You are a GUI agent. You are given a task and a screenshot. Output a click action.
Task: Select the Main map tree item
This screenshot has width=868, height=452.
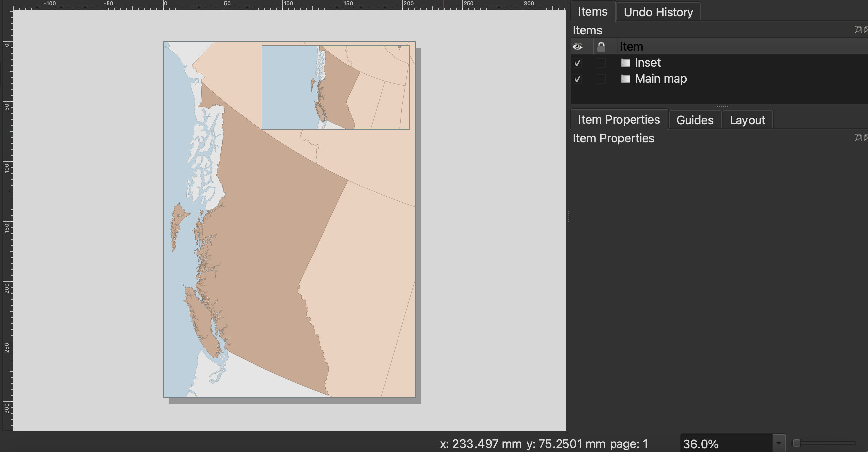(x=660, y=79)
